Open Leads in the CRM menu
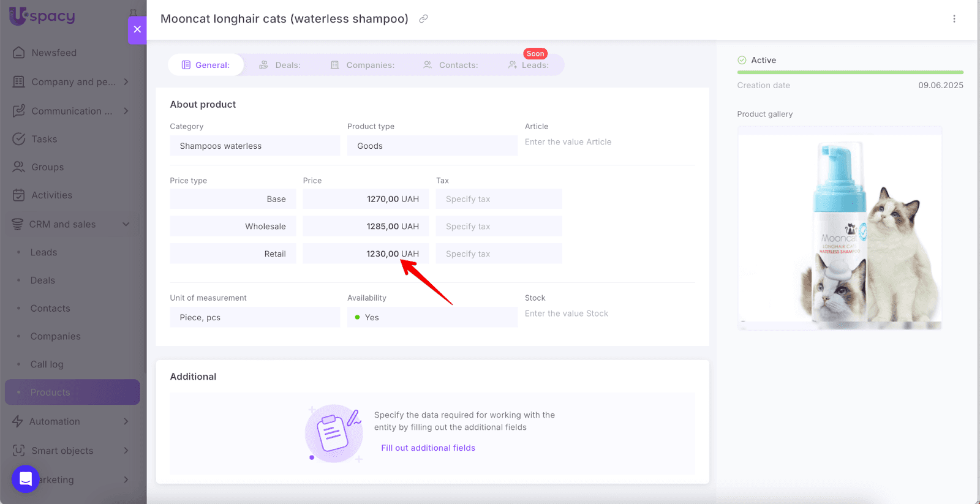980x504 pixels. coord(43,252)
